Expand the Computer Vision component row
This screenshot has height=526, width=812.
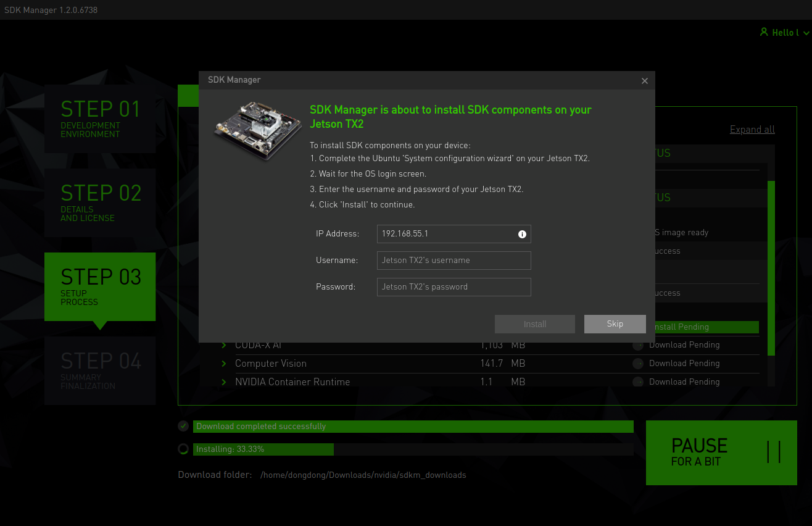224,364
